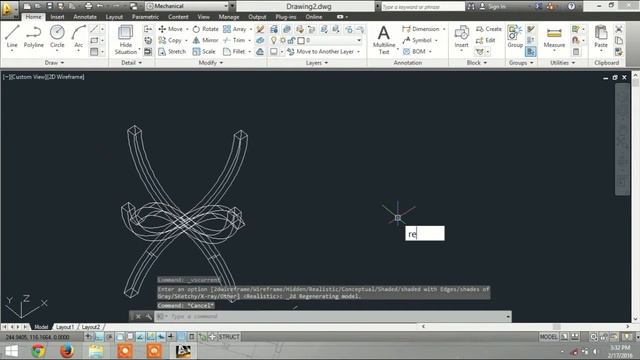640x360 pixels.
Task: Click the Hide Situation tool
Action: [x=125, y=40]
